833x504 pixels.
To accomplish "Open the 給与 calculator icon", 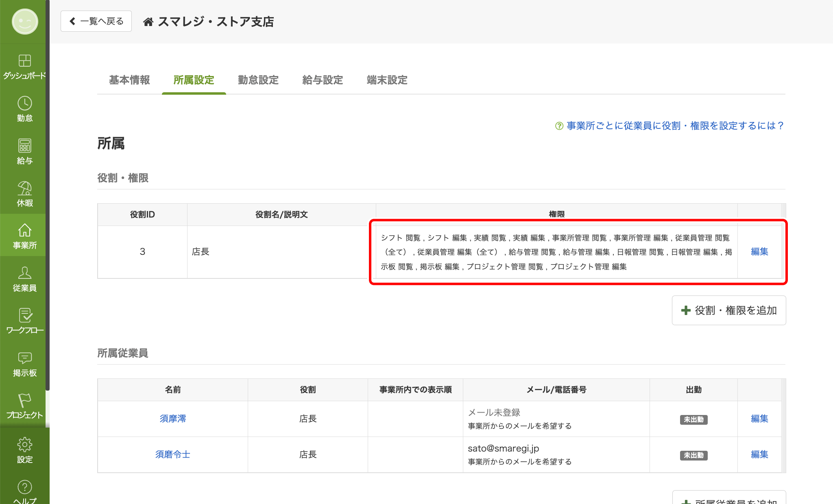I will coord(24,146).
